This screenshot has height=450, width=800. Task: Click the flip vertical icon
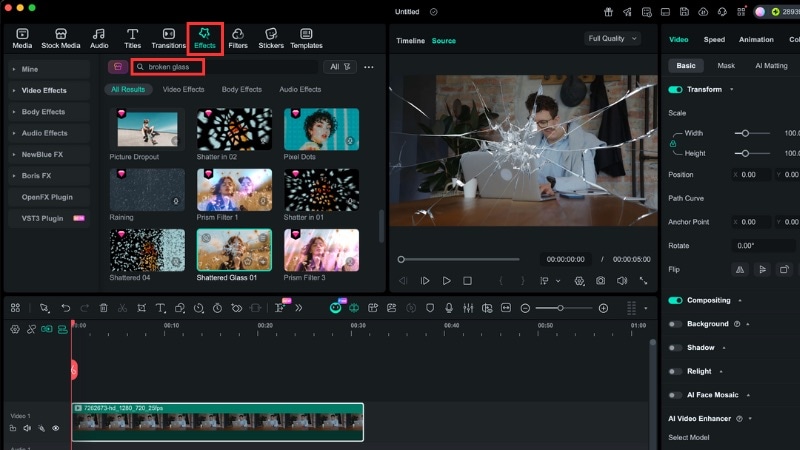pyautogui.click(x=762, y=269)
